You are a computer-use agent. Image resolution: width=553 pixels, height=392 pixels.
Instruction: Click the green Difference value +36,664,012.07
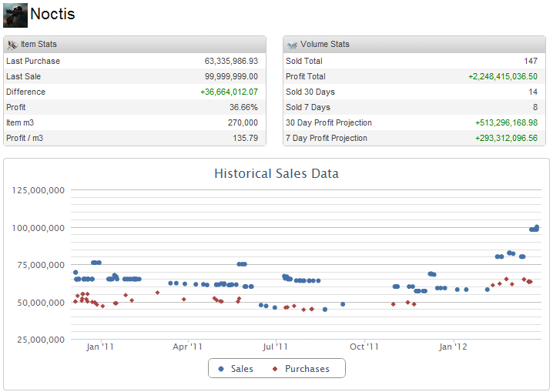[x=229, y=92]
